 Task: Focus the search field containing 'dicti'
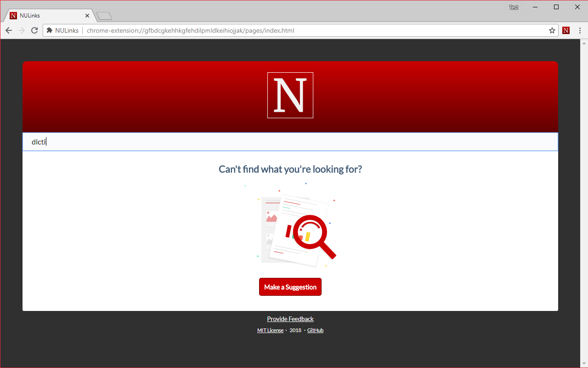click(x=290, y=142)
